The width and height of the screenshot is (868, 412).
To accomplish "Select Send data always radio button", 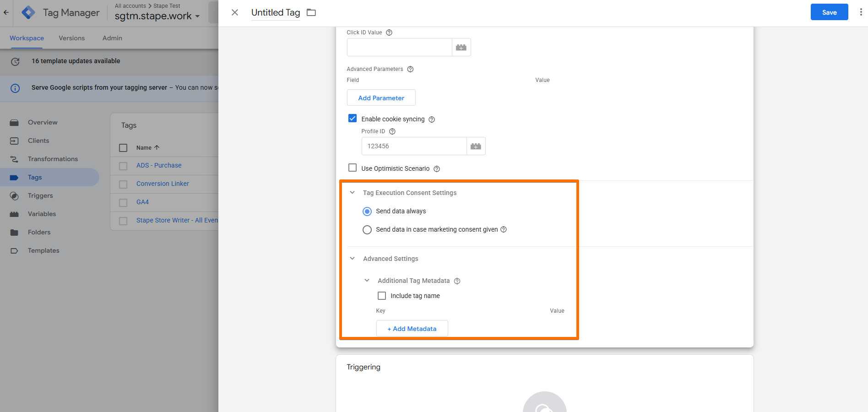I will pyautogui.click(x=367, y=211).
